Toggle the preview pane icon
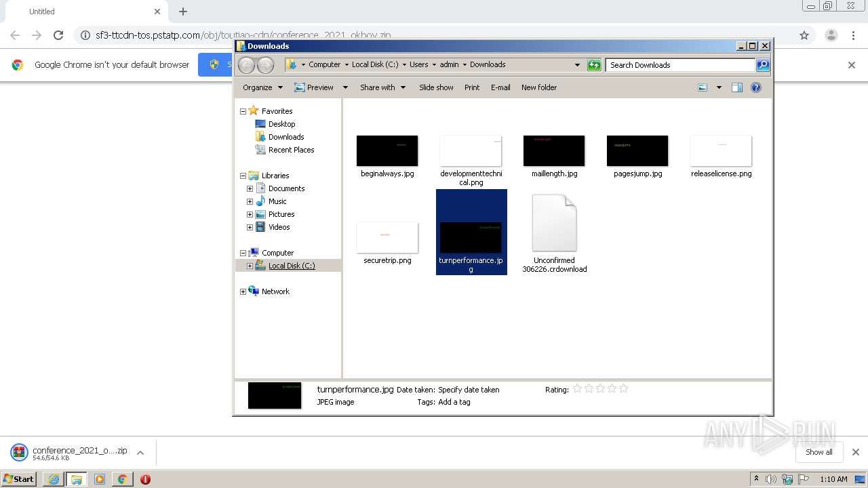The width and height of the screenshot is (868, 488). click(737, 87)
